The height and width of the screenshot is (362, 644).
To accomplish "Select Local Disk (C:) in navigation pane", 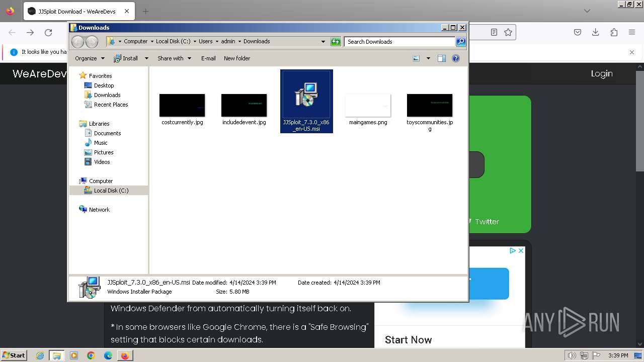I will (x=111, y=191).
